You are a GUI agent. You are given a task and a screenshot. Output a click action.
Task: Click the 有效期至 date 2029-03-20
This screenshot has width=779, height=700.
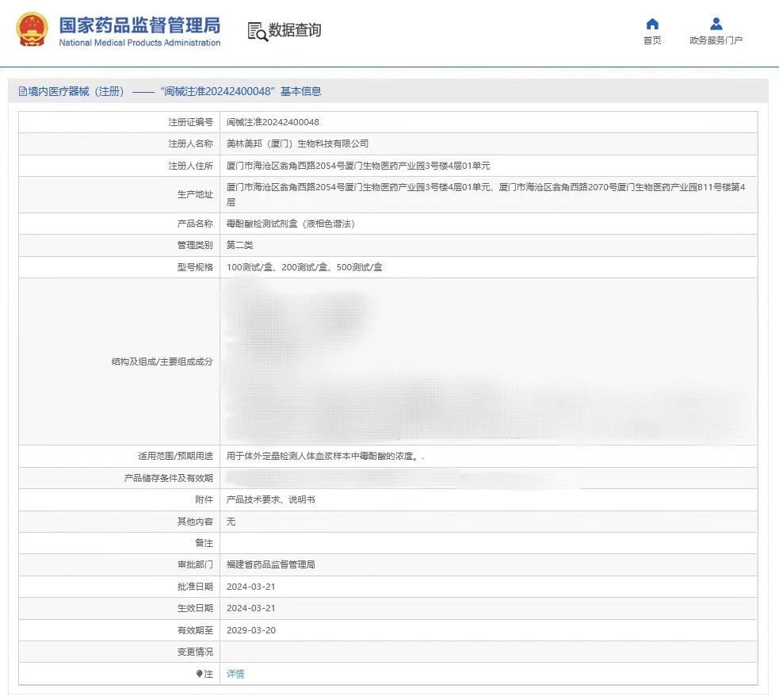click(250, 630)
